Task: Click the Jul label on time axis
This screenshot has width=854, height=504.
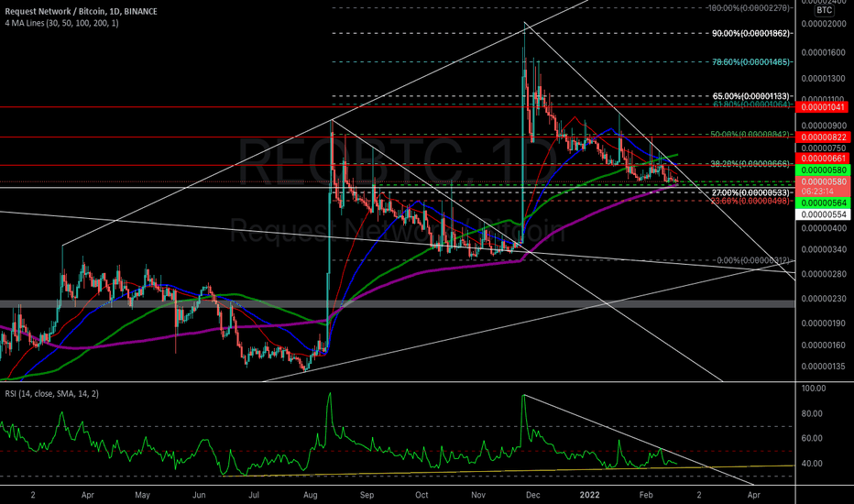Action: coord(253,495)
